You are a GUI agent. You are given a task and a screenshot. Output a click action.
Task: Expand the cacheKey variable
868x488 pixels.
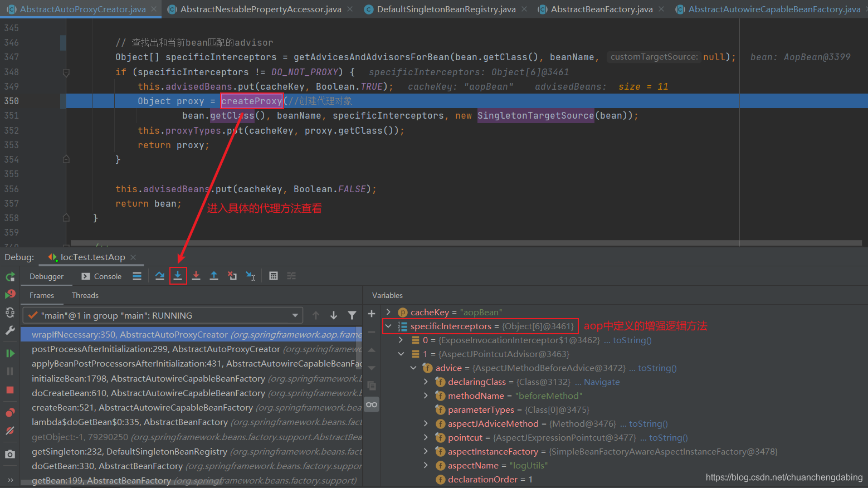[388, 312]
